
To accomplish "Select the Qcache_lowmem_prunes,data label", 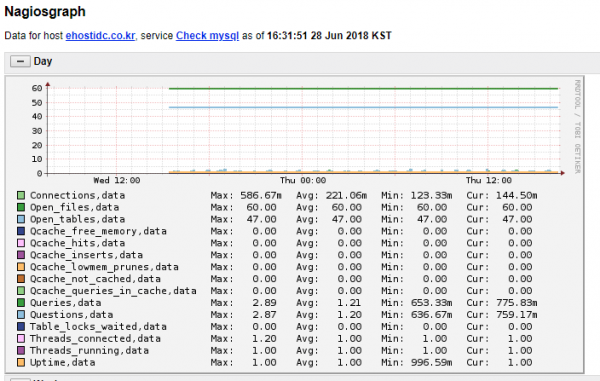I will [x=104, y=267].
